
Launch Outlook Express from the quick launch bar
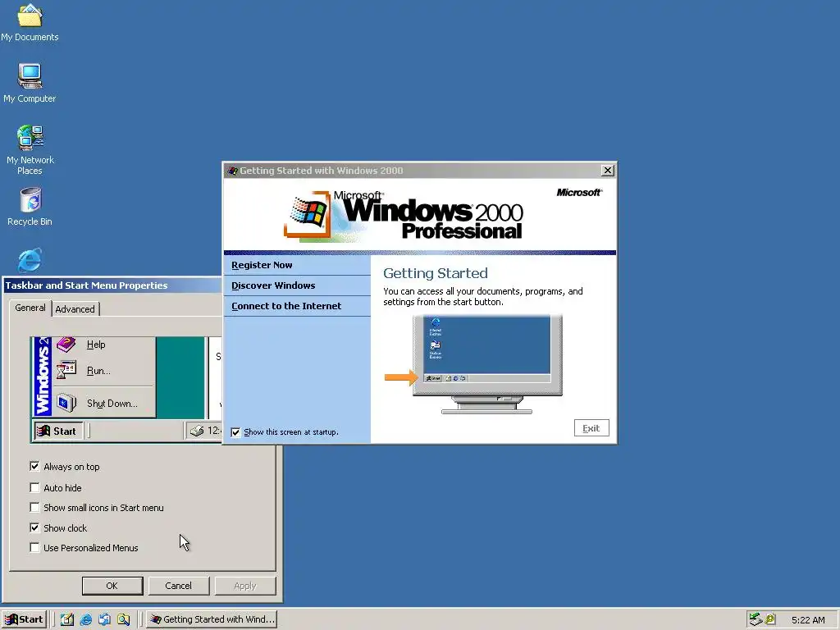coord(104,619)
